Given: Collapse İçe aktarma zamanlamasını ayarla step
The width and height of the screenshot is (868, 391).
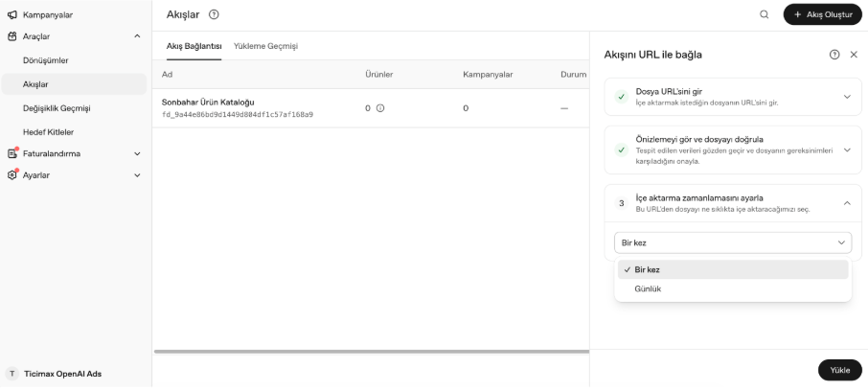Looking at the screenshot, I should [x=847, y=203].
